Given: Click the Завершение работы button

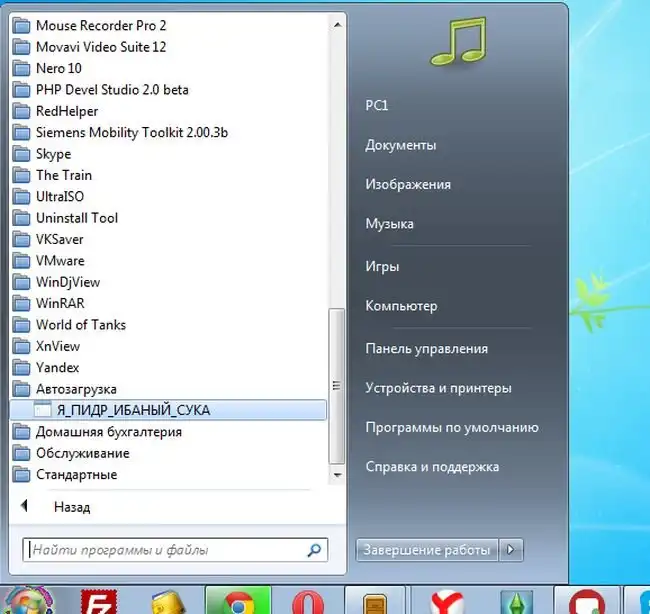Looking at the screenshot, I should 427,549.
